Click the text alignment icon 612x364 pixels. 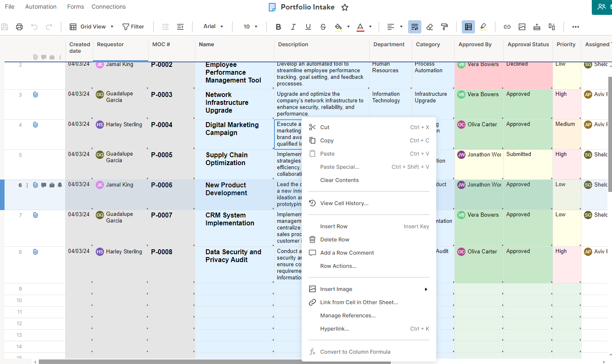pyautogui.click(x=390, y=27)
